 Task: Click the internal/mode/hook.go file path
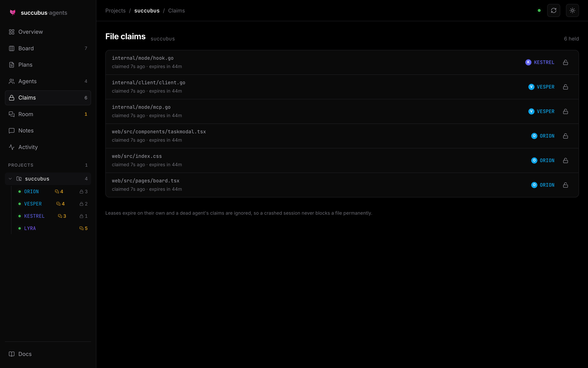tap(143, 58)
